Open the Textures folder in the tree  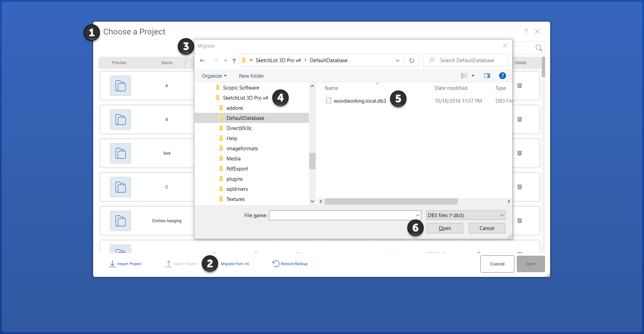pos(235,199)
